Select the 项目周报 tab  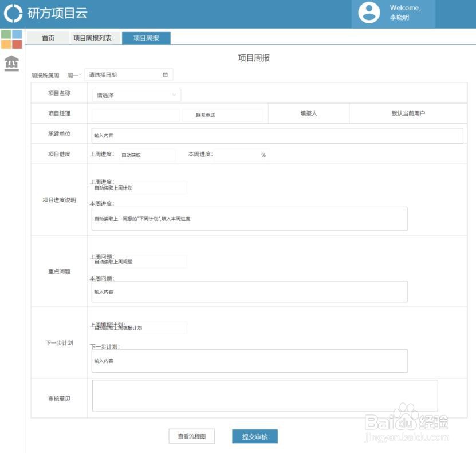[x=146, y=38]
